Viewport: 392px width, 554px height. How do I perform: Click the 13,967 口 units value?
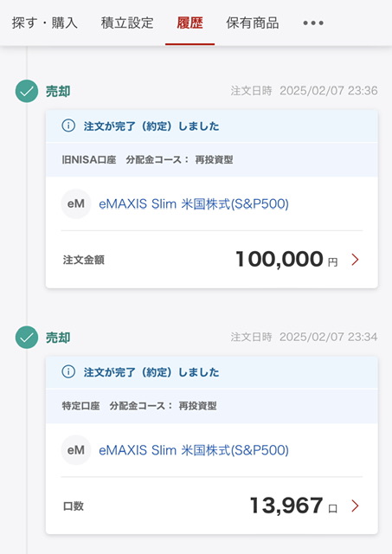(293, 506)
